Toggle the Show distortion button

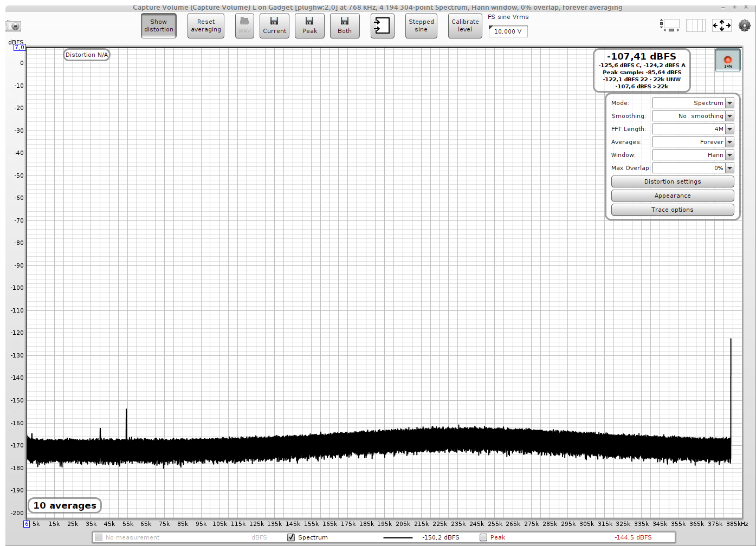coord(159,25)
